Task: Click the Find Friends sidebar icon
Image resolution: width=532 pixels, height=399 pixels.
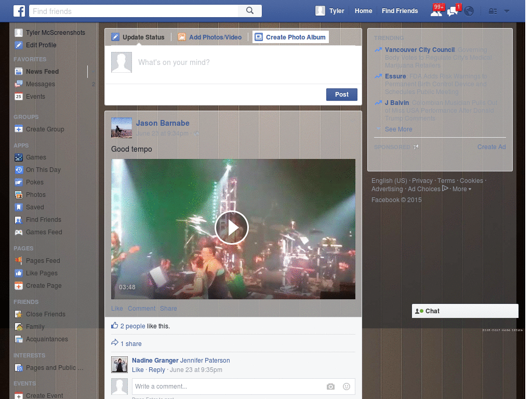Action: [x=19, y=220]
